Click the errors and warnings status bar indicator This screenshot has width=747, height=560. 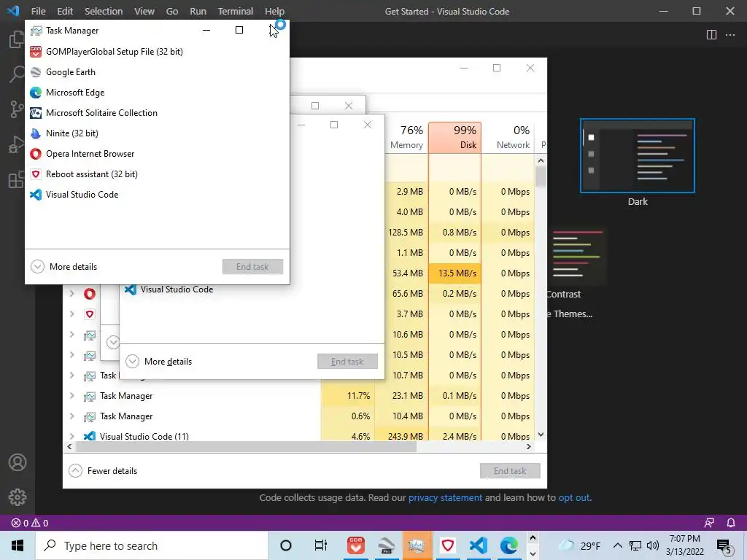point(30,523)
